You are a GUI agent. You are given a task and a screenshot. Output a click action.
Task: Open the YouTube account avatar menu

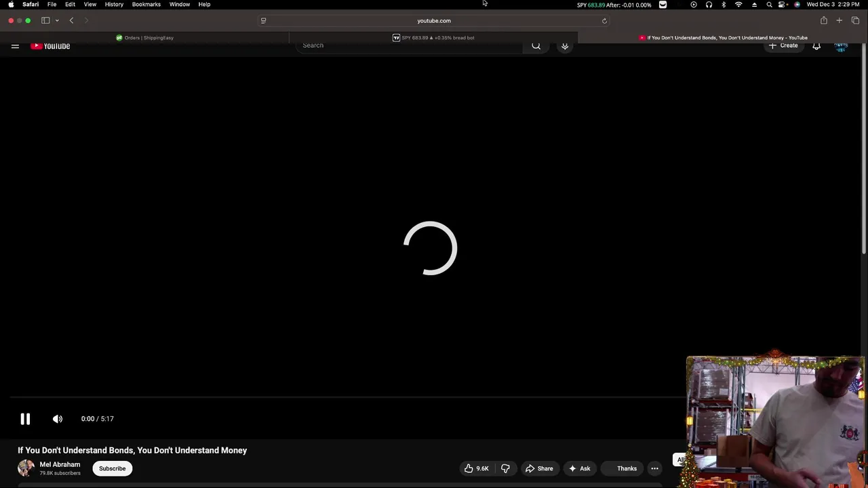point(841,45)
